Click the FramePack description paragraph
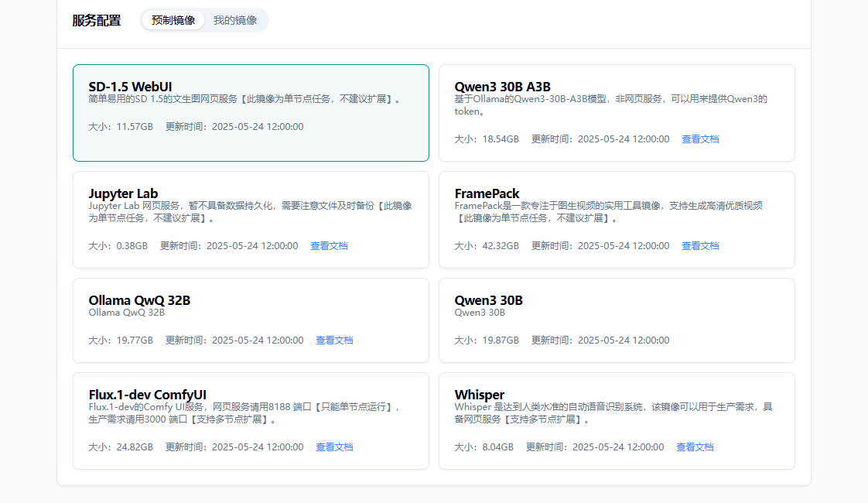 [608, 212]
